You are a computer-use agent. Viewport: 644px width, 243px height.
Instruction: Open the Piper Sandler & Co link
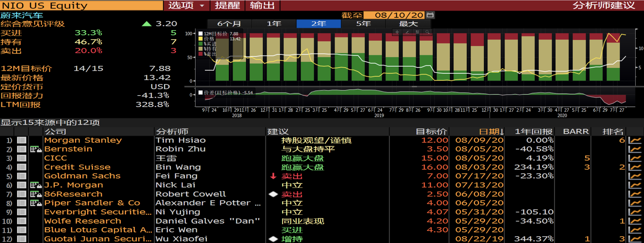coord(92,203)
